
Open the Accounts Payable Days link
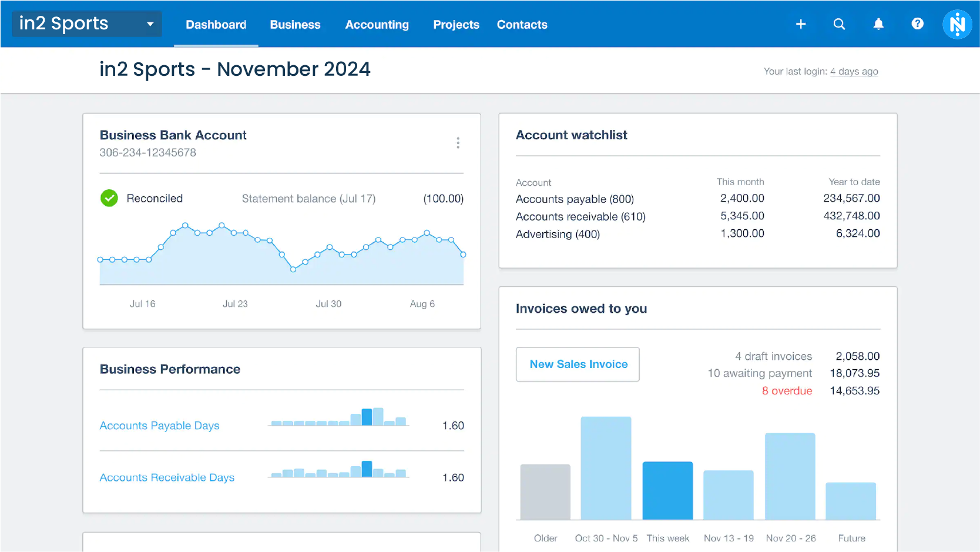(x=159, y=426)
